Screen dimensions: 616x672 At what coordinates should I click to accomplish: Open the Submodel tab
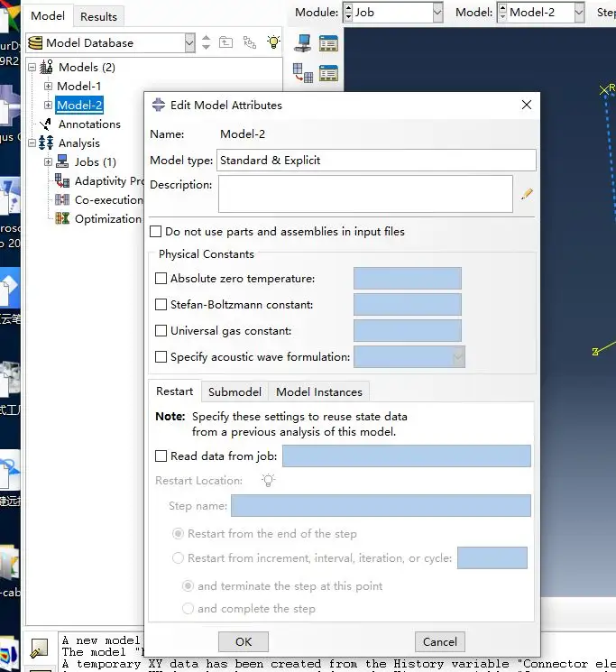(x=234, y=391)
